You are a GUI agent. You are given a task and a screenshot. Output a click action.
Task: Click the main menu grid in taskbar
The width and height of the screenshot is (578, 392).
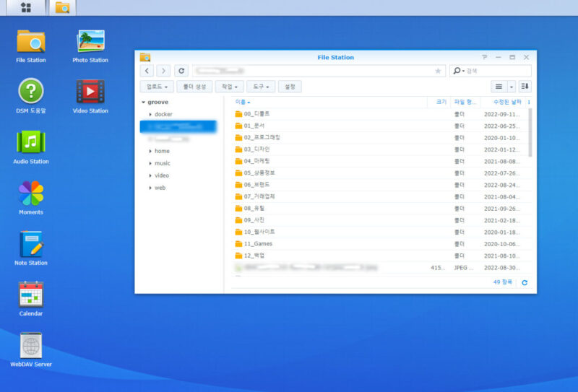[x=26, y=8]
